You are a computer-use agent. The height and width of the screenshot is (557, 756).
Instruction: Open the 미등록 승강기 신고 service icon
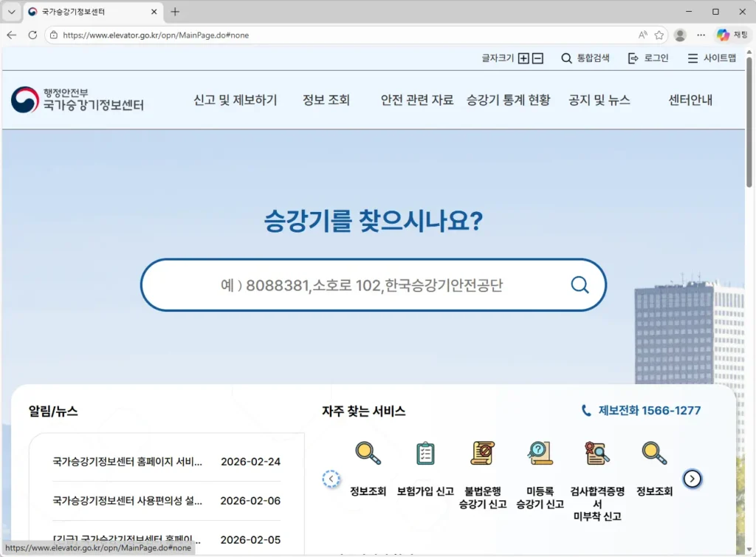539,454
